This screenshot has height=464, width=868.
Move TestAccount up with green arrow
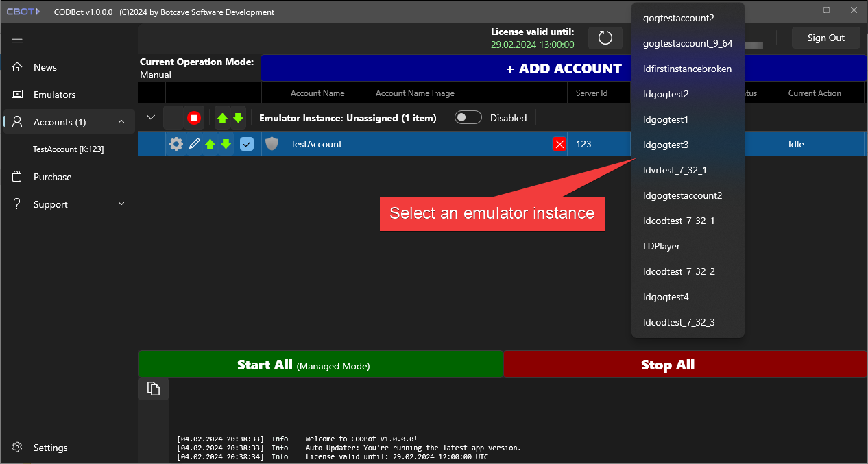pos(210,144)
